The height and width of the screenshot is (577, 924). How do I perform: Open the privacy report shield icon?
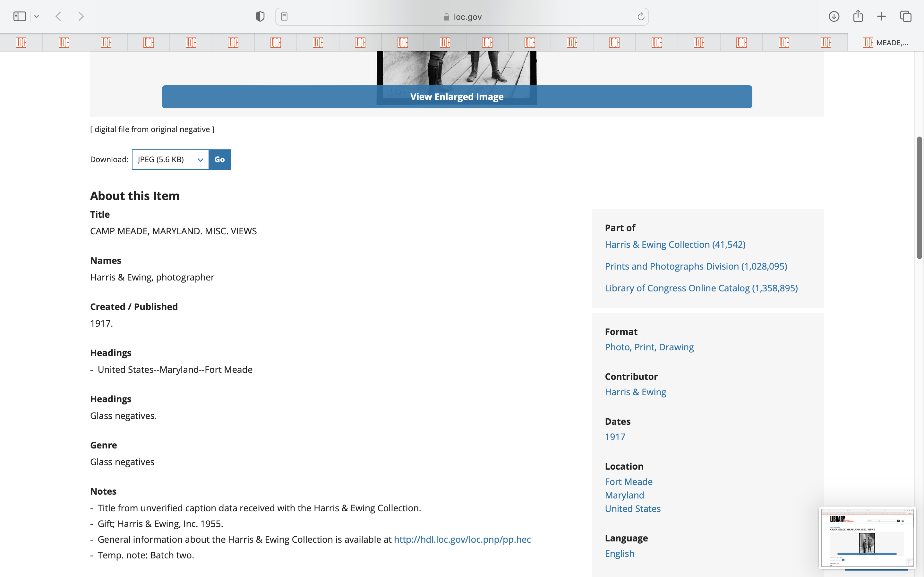[x=260, y=16]
